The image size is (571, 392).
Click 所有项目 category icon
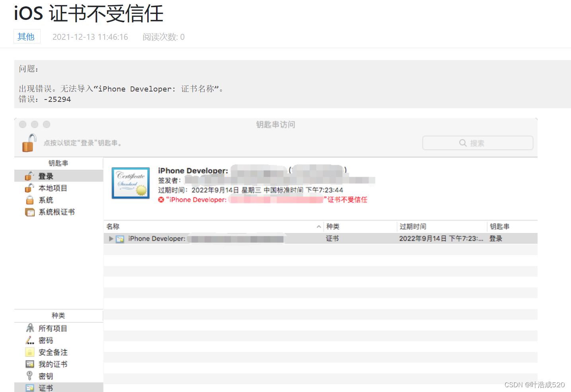point(30,328)
